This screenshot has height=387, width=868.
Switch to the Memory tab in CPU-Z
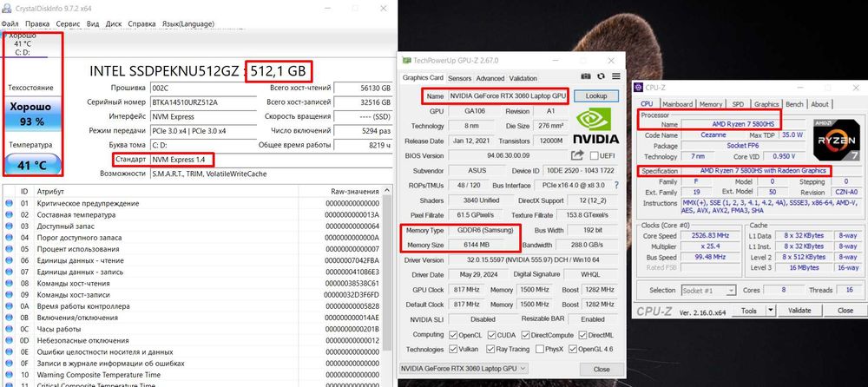(x=710, y=104)
